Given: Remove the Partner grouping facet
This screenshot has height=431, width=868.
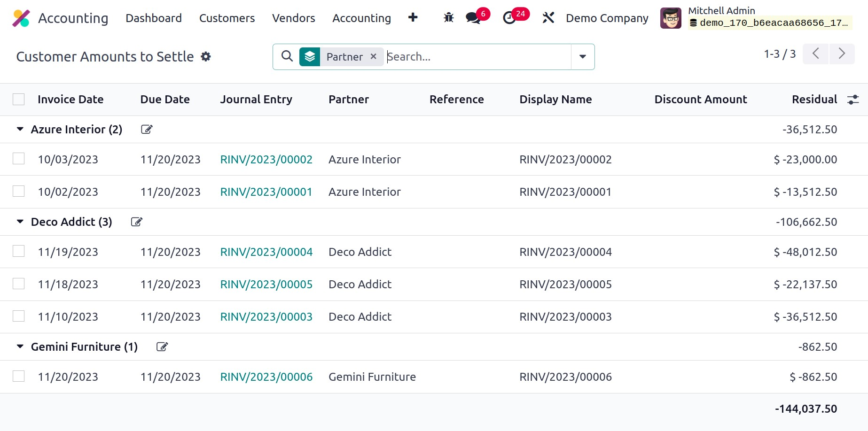Looking at the screenshot, I should 374,57.
